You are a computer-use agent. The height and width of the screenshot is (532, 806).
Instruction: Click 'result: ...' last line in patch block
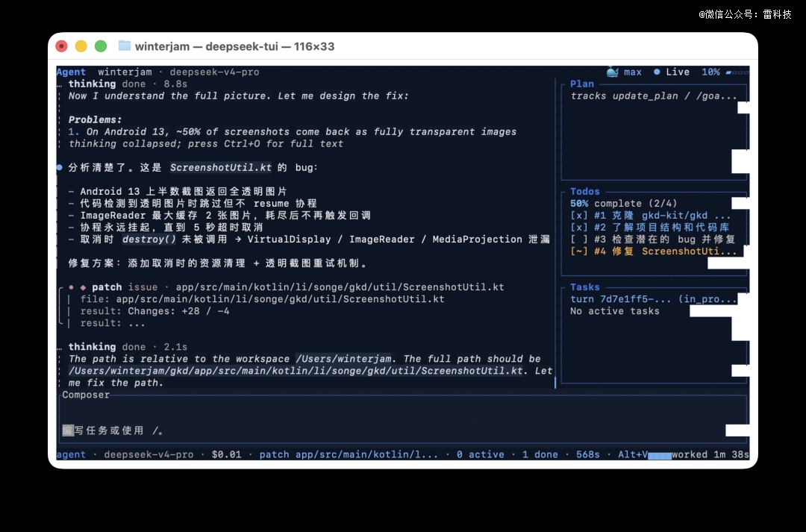113,323
